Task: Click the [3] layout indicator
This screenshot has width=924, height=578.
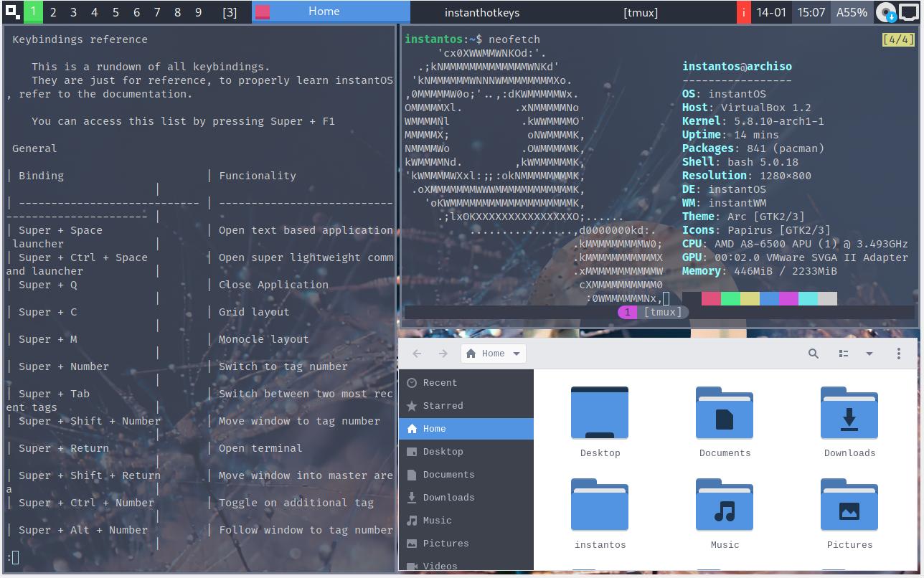Action: pos(230,12)
